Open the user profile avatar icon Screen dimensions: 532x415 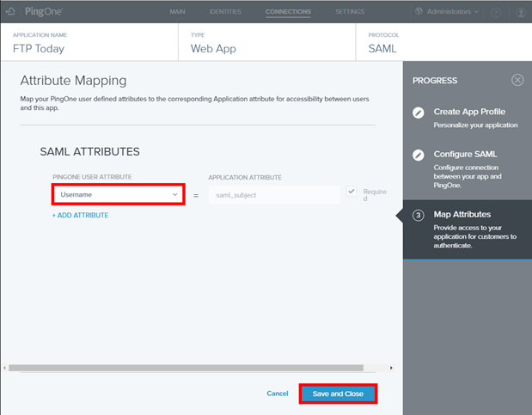tap(521, 12)
